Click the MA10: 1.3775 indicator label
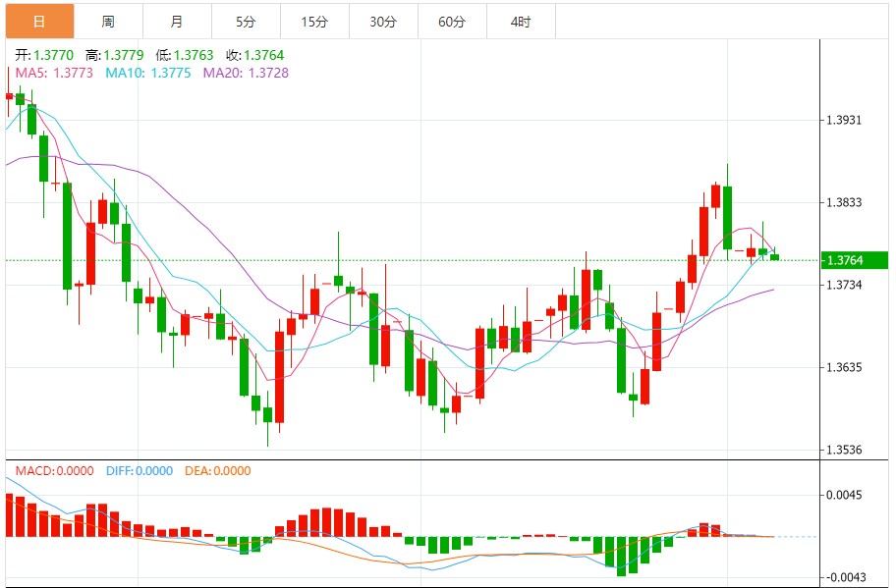This screenshot has width=896, height=588. click(x=148, y=73)
